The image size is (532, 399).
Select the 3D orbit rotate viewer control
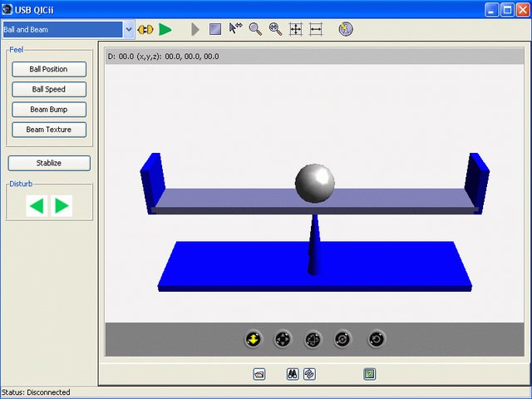[313, 339]
